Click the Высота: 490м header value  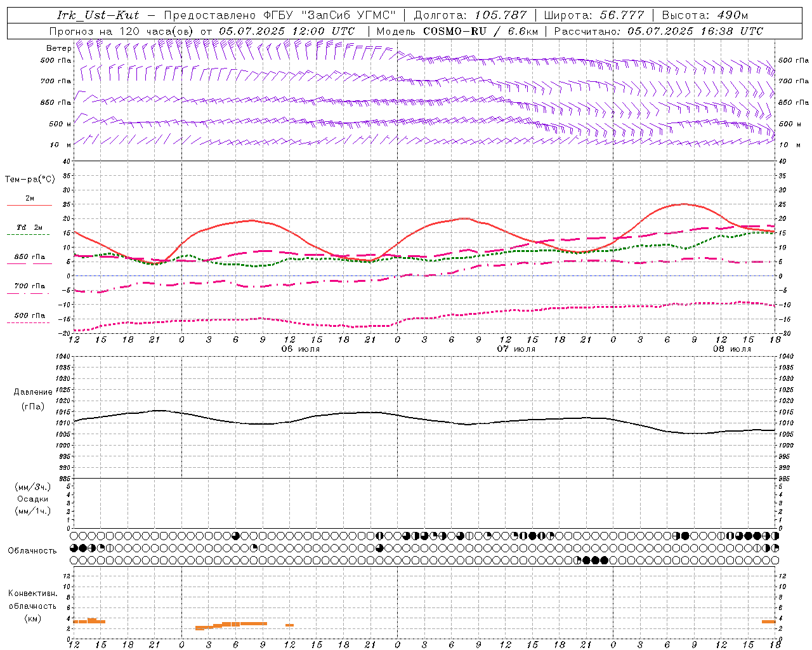[x=704, y=15]
